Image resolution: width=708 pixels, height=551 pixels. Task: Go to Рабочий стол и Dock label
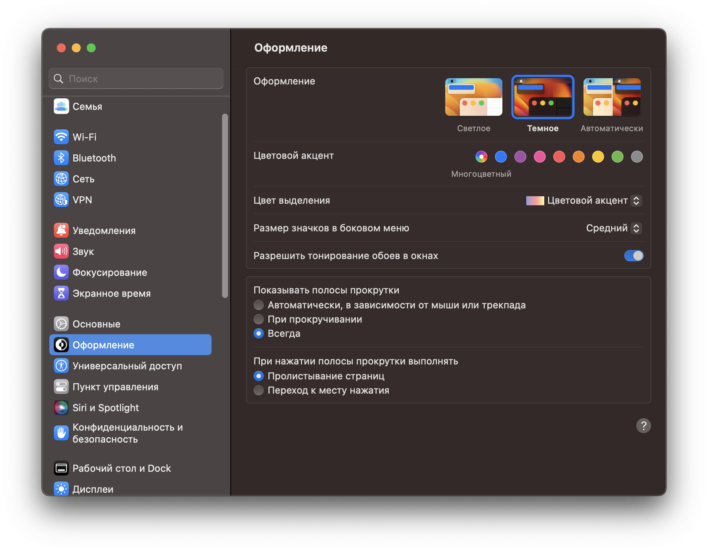tap(121, 468)
